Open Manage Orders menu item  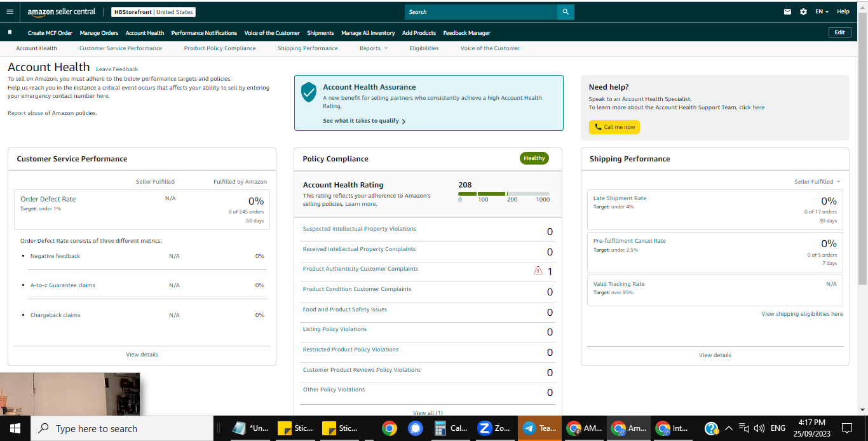(x=99, y=33)
